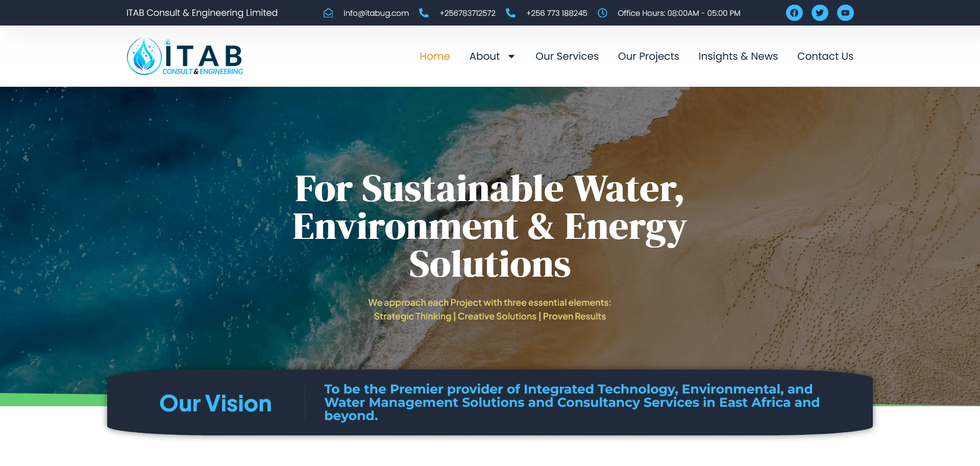This screenshot has height=466, width=980.
Task: Expand the About dropdown arrow
Action: pyautogui.click(x=511, y=57)
